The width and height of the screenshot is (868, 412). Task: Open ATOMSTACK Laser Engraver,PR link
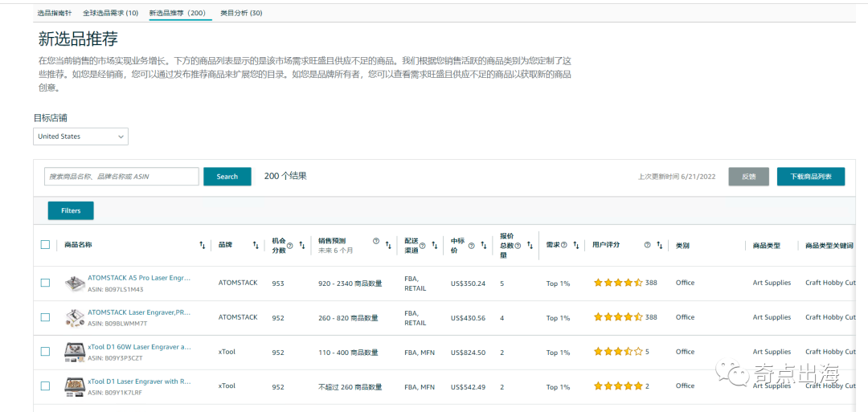(x=139, y=313)
